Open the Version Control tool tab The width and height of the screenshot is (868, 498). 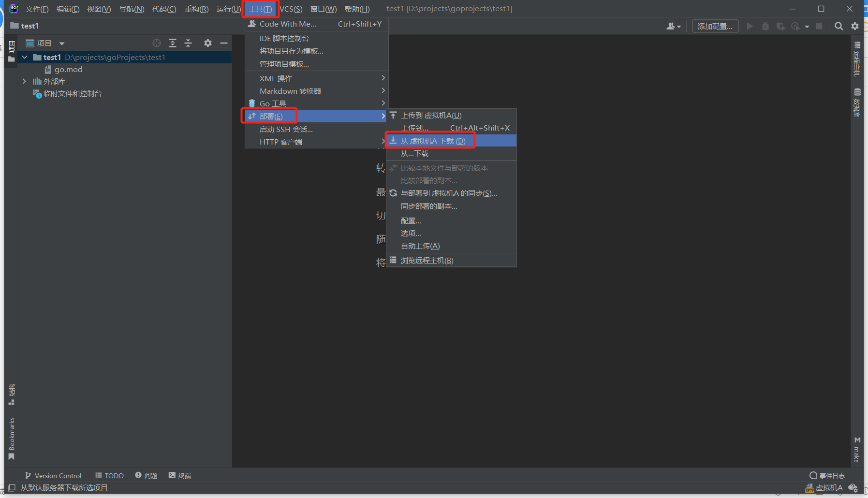pos(53,476)
